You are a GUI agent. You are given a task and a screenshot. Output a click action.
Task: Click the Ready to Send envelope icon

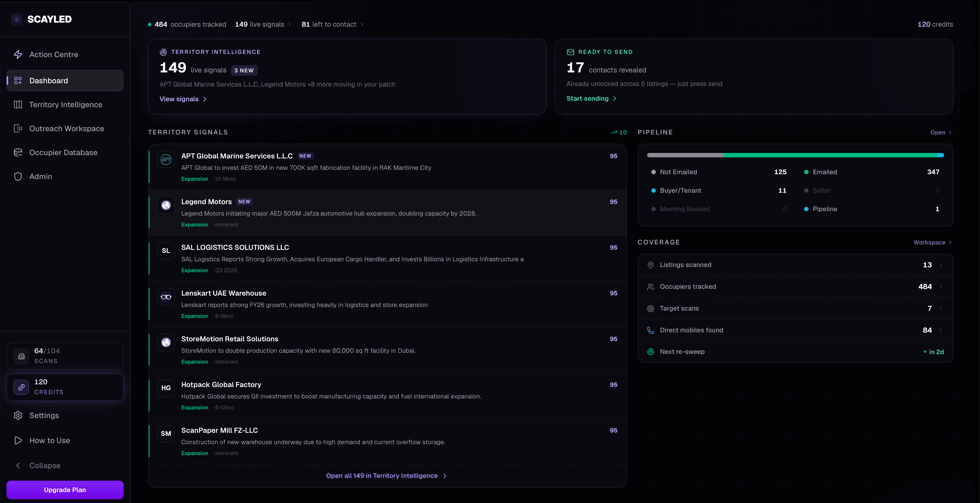(570, 52)
